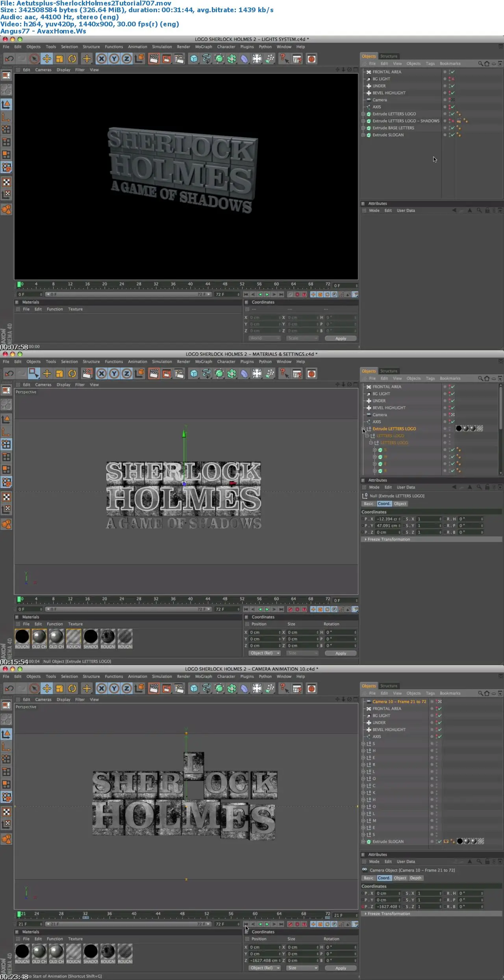The height and width of the screenshot is (980, 504).
Task: Open Object tab in MATERIALS & SETTINGS attributes
Action: 400,503
